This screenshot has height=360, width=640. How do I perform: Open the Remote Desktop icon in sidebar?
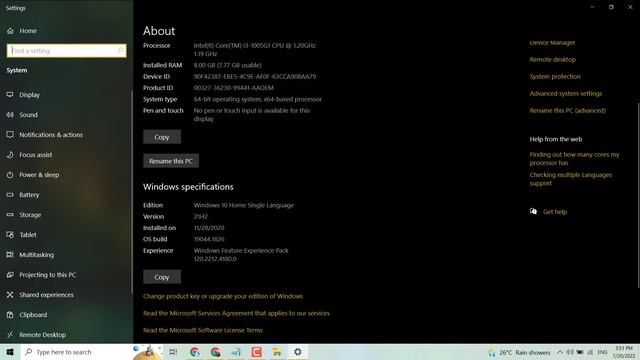point(10,335)
